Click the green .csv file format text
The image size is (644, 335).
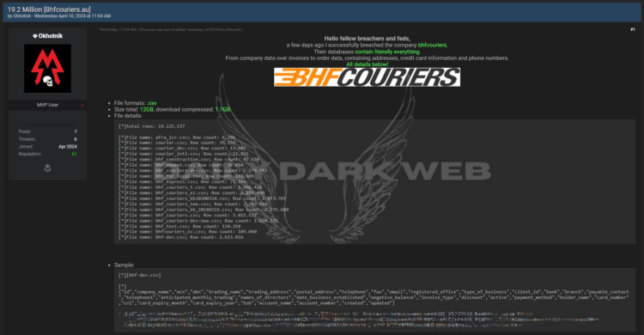click(x=151, y=103)
